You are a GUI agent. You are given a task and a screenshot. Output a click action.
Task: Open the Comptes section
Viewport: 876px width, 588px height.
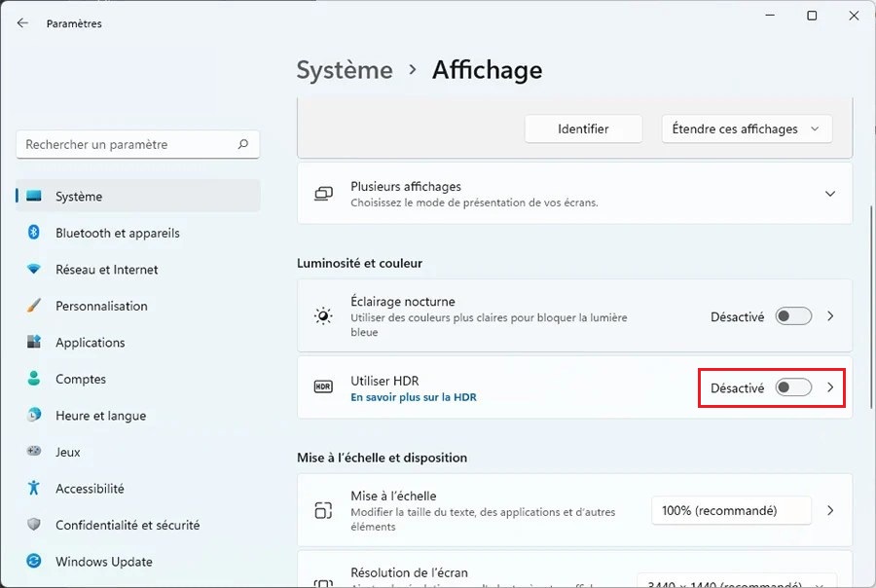[138, 379]
